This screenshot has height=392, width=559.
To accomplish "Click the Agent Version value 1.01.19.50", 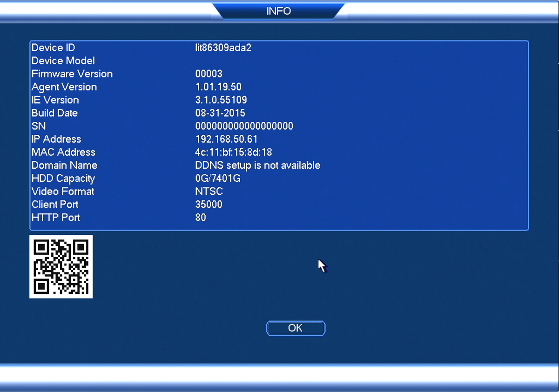I will point(218,87).
